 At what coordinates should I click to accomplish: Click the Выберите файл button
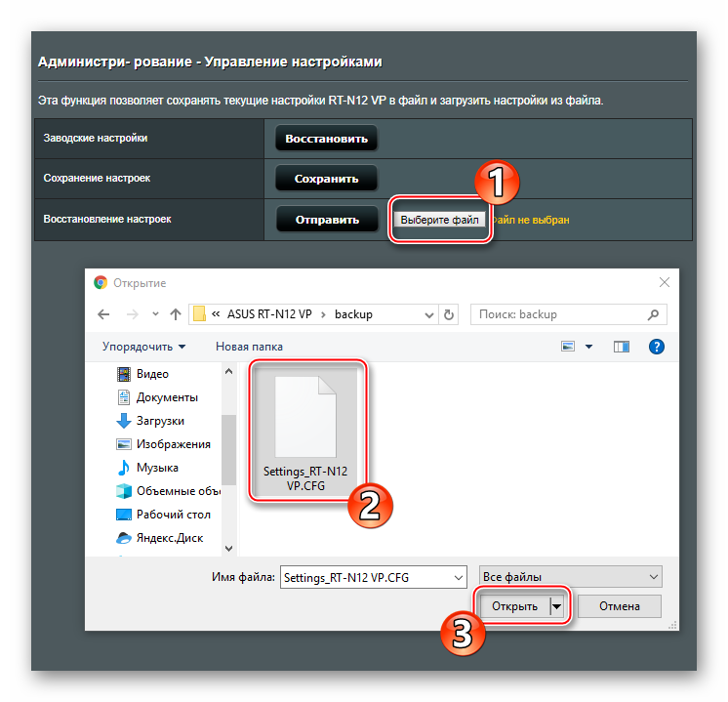pos(439,220)
